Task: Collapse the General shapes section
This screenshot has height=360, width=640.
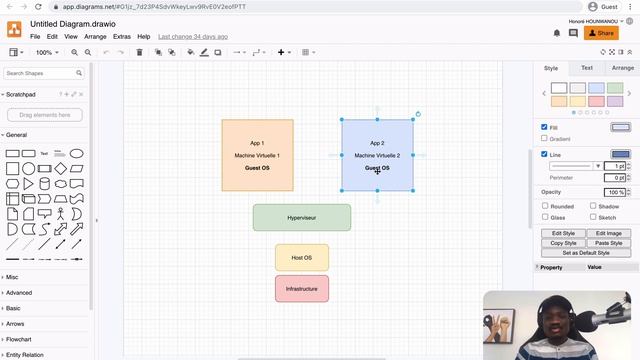Action: coord(16,135)
